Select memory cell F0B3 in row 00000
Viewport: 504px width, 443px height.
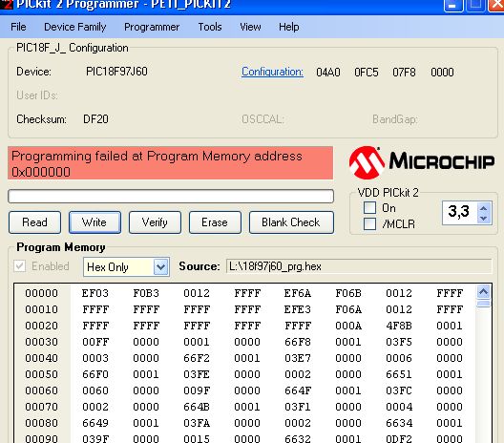point(146,293)
